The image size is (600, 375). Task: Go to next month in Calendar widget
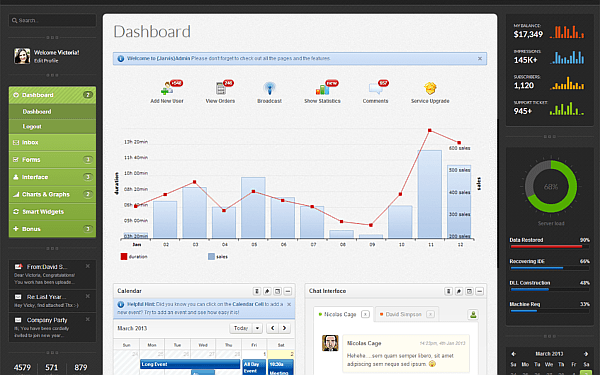point(284,328)
